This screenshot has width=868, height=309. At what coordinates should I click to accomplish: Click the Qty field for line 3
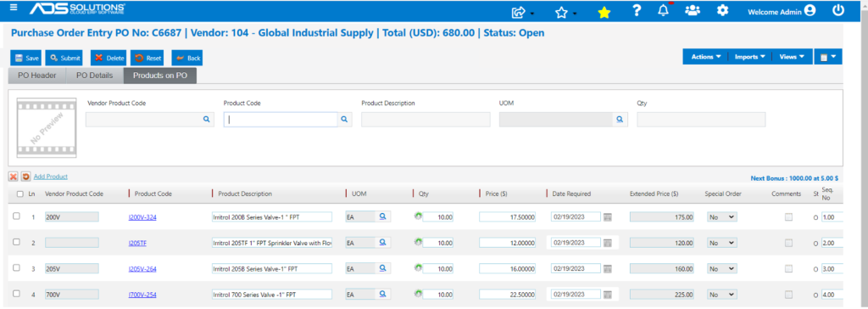click(x=438, y=268)
